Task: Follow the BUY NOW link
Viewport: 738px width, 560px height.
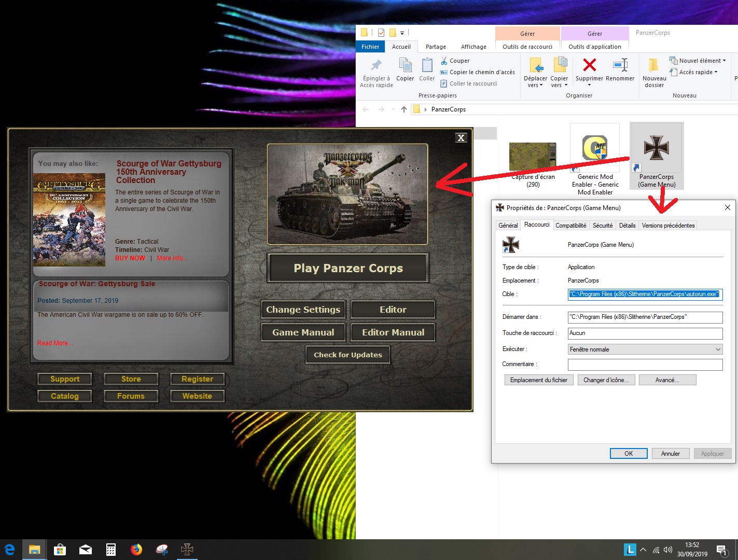Action: point(130,258)
